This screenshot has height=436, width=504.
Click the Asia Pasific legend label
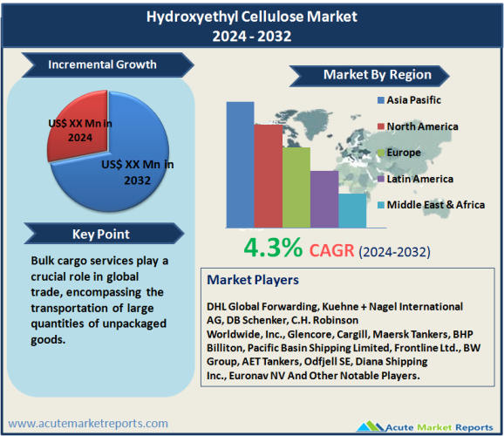414,100
